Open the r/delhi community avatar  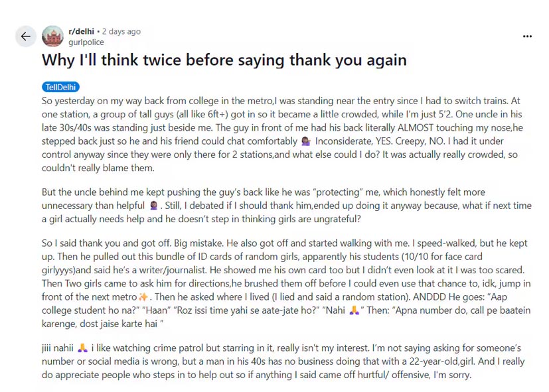pyautogui.click(x=52, y=36)
